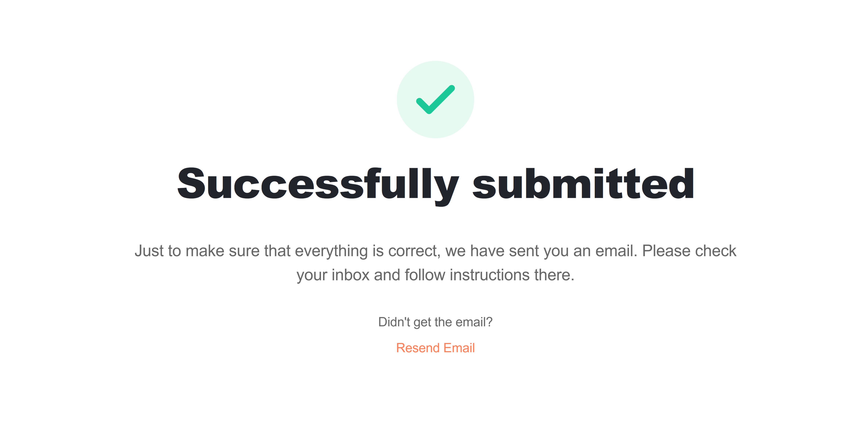Click the word email? in the gray prompt
Image resolution: width=868 pixels, height=434 pixels.
(x=474, y=322)
